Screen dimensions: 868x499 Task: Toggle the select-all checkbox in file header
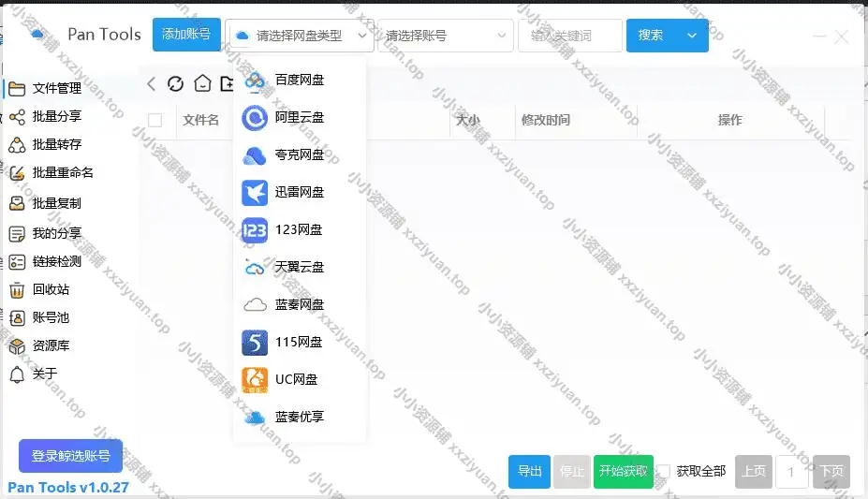coord(155,120)
